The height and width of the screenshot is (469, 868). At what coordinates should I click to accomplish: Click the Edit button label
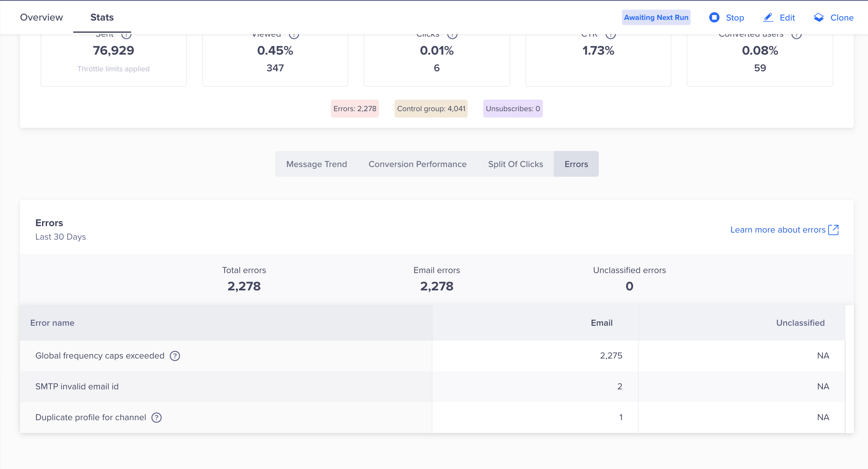pos(787,18)
